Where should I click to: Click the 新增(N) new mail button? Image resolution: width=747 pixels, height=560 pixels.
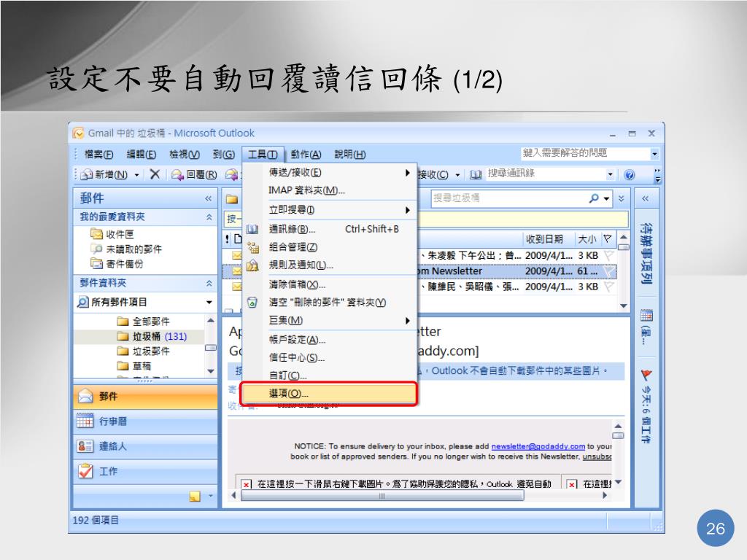[105, 175]
